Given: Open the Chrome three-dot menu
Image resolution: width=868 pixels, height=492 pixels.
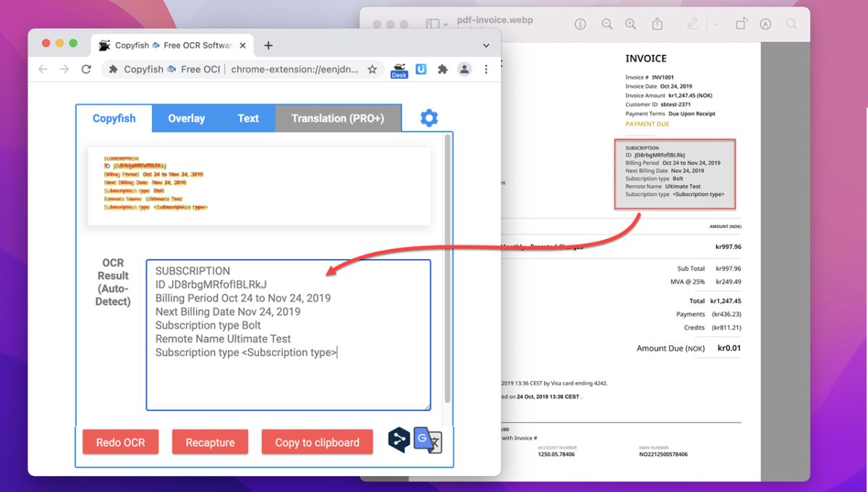Looking at the screenshot, I should pyautogui.click(x=486, y=69).
